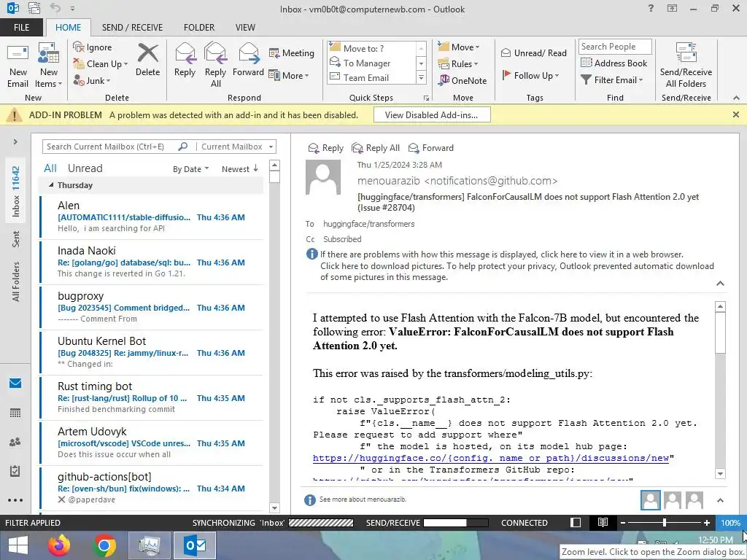Click the zoom slider in status bar
Viewport: 747px width, 560px height.
click(665, 523)
